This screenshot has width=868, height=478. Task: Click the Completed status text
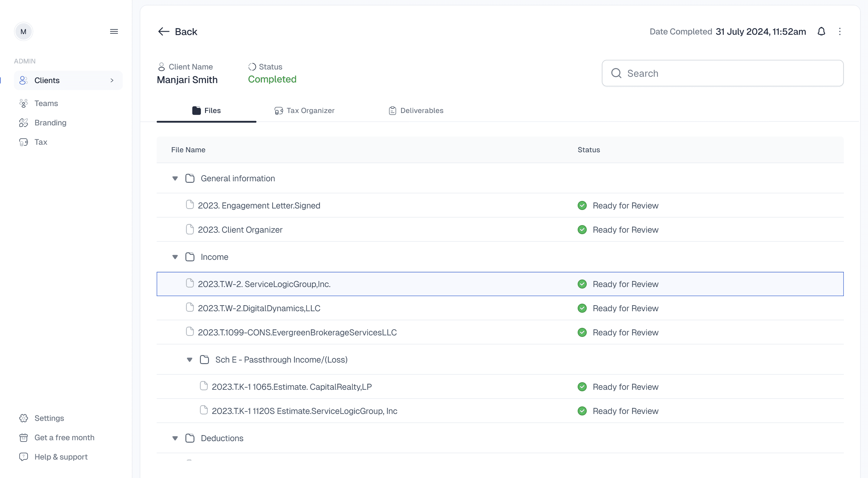272,79
